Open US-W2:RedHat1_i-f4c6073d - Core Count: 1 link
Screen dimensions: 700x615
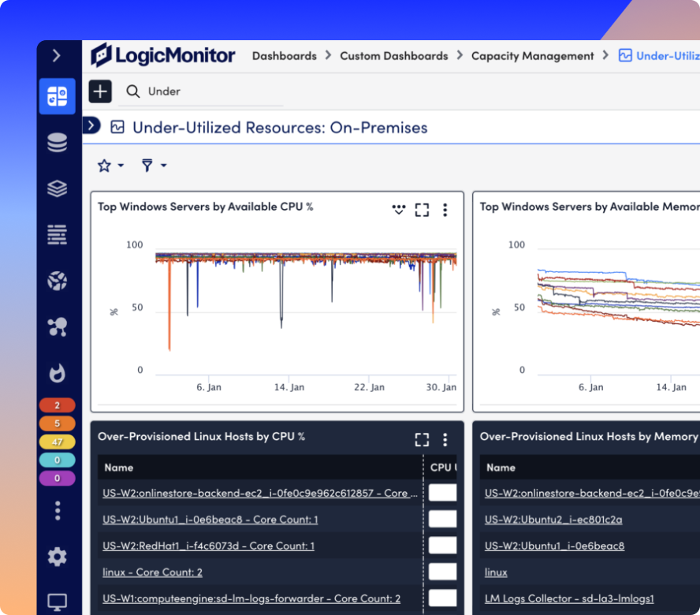pos(208,546)
